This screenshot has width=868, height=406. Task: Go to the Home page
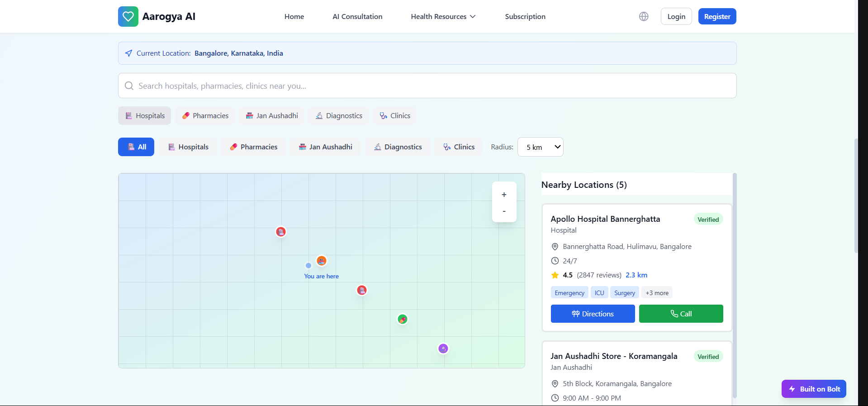pos(294,16)
